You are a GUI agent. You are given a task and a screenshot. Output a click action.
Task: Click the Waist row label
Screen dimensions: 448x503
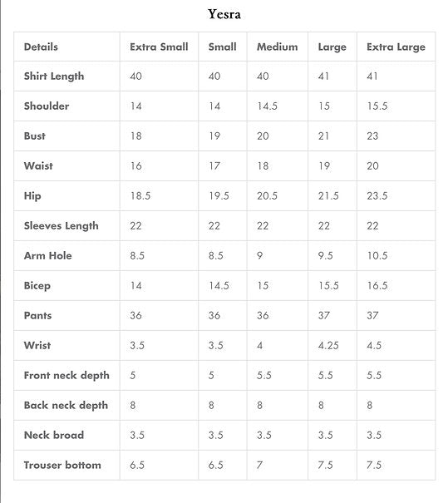point(38,165)
